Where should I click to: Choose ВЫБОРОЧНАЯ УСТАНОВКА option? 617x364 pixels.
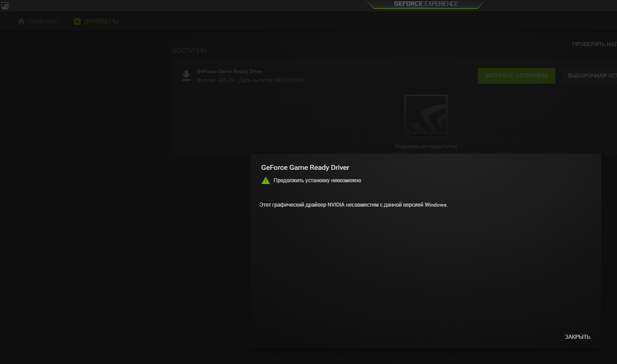[x=589, y=76]
